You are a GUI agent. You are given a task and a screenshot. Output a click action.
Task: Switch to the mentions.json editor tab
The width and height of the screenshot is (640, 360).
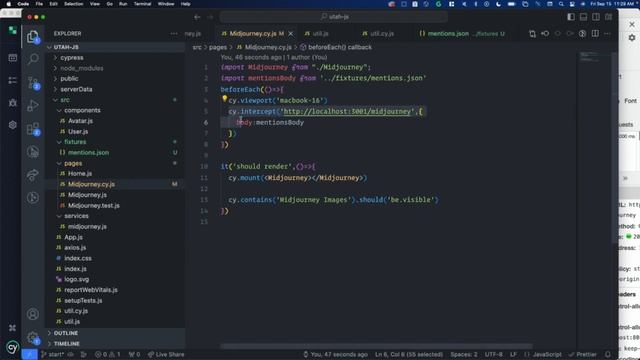tap(462, 33)
